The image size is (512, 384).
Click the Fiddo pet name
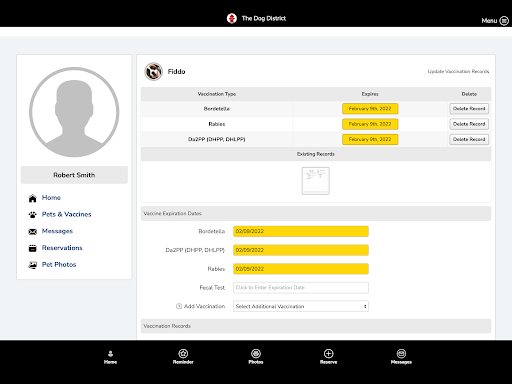coord(176,72)
